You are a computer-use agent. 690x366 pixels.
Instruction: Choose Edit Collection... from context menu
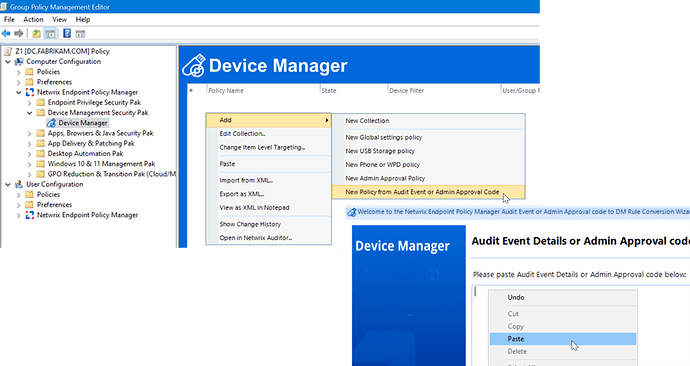tap(268, 134)
